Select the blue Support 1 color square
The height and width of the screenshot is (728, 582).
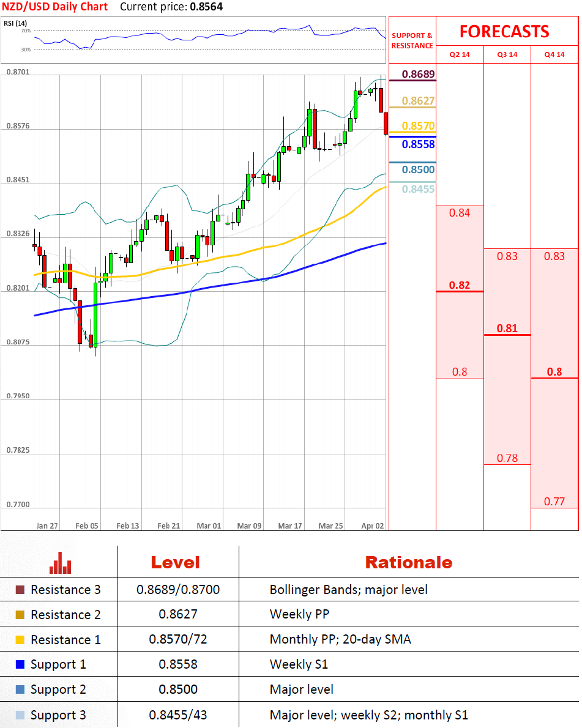tap(20, 665)
